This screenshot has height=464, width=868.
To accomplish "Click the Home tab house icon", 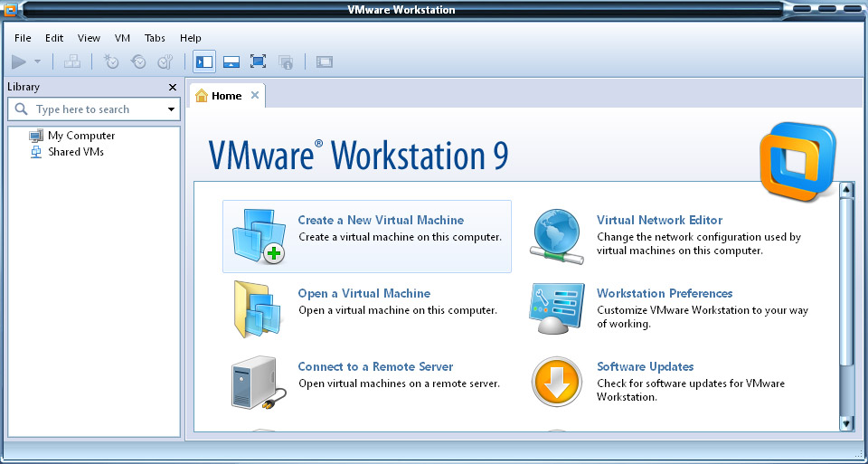I will [202, 96].
